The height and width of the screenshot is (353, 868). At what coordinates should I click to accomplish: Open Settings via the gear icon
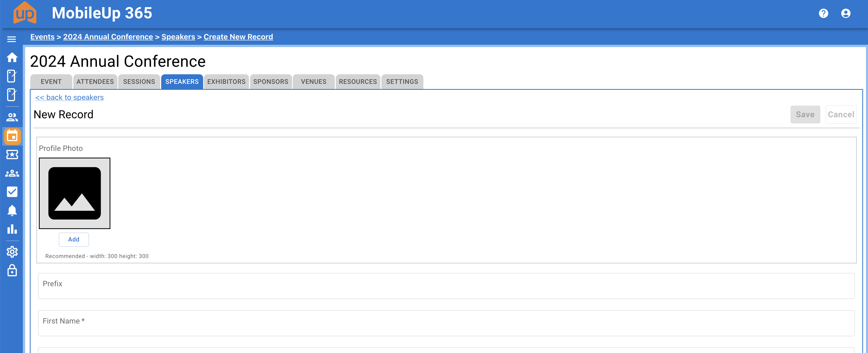[12, 252]
